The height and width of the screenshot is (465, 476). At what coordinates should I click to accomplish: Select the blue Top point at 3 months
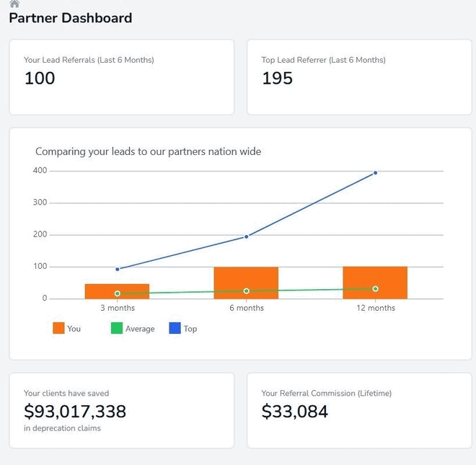[118, 269]
